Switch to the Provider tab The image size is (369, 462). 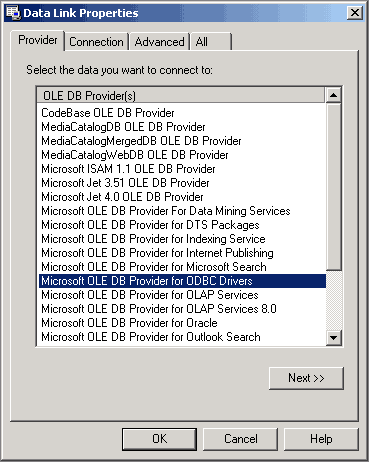point(38,40)
